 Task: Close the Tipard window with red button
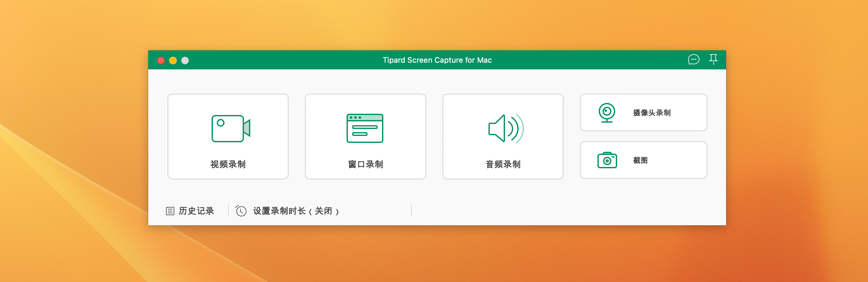pos(161,60)
